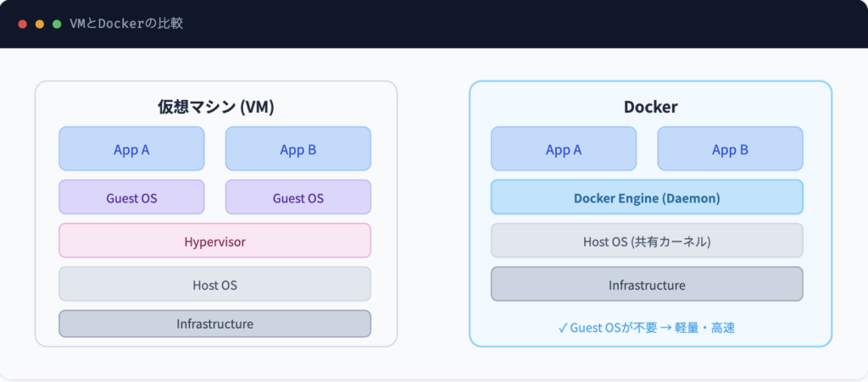Click the yellow minimize dot in title bar

point(40,24)
